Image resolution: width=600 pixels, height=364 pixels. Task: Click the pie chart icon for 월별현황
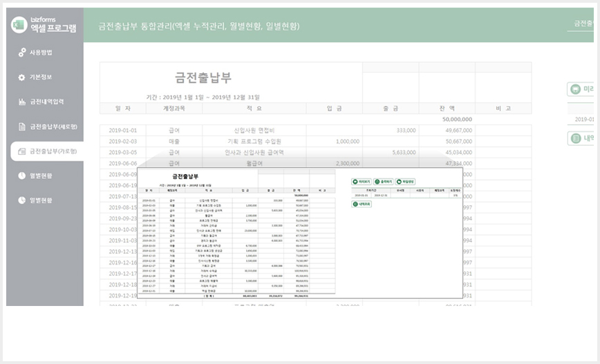pyautogui.click(x=22, y=175)
